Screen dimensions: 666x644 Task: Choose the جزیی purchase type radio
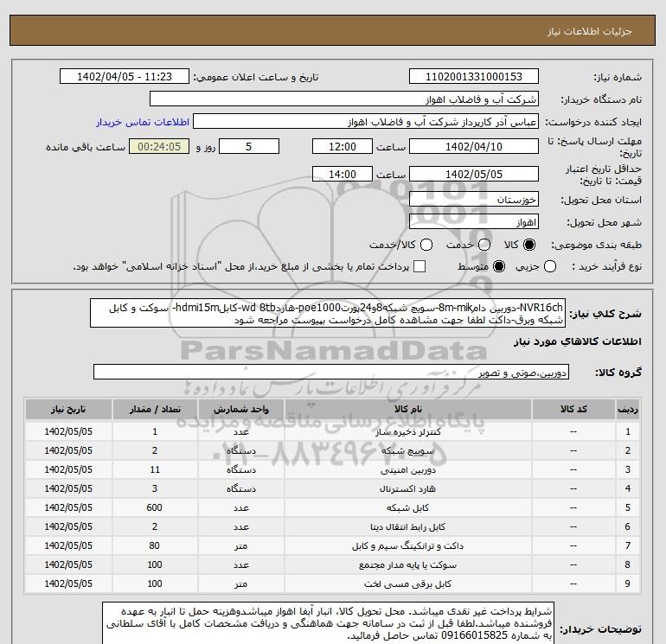550,266
